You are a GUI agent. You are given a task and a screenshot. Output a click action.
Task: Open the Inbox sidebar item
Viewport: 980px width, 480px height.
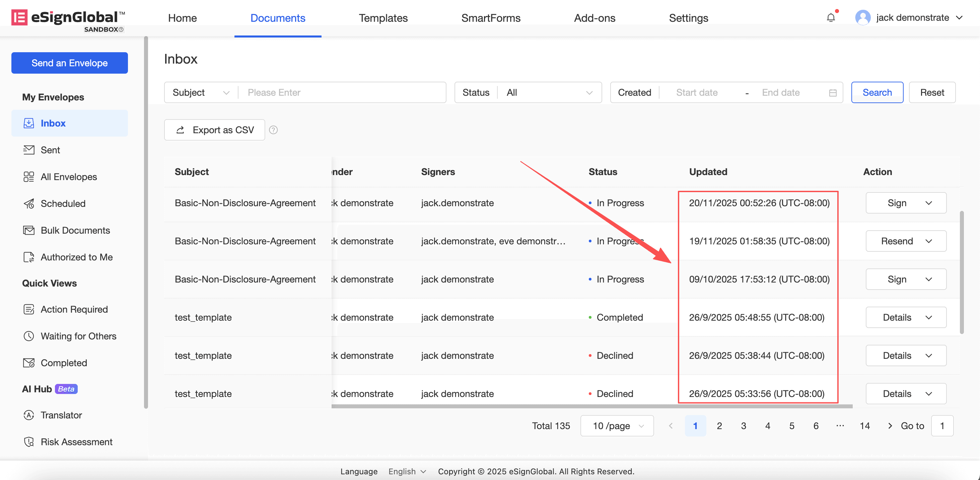point(53,123)
